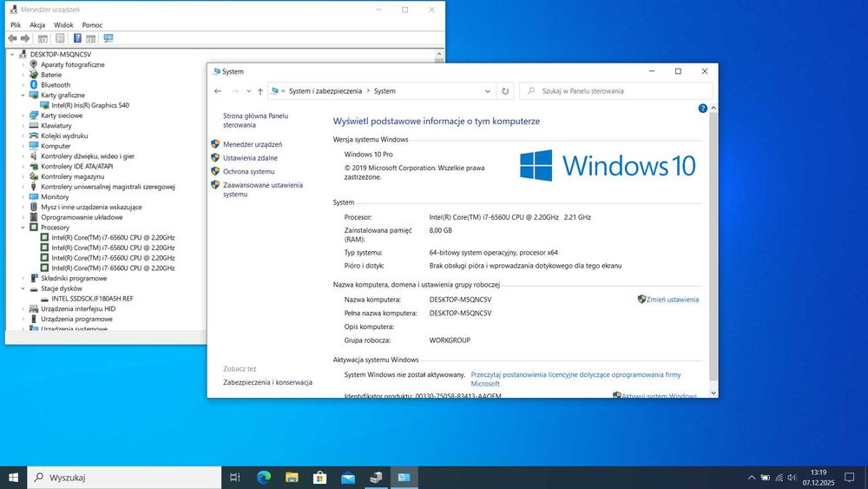
Task: Open Task View on the taskbar
Action: (234, 478)
